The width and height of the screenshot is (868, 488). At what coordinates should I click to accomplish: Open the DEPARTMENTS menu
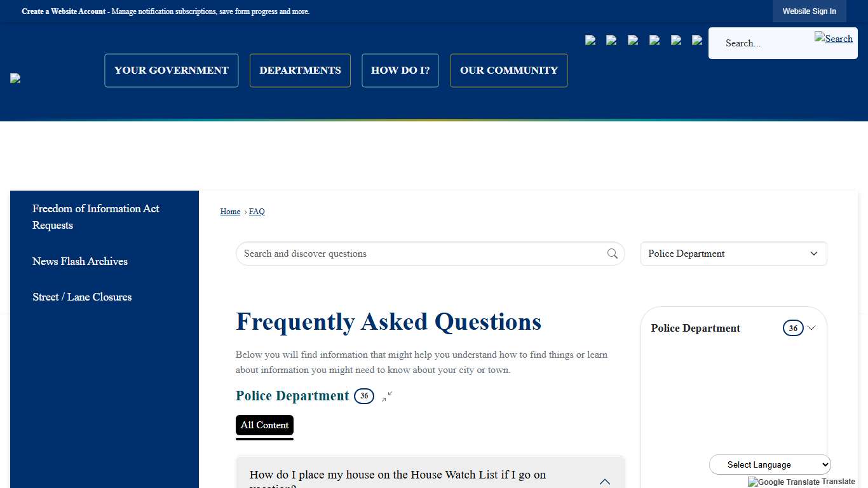pos(300,70)
